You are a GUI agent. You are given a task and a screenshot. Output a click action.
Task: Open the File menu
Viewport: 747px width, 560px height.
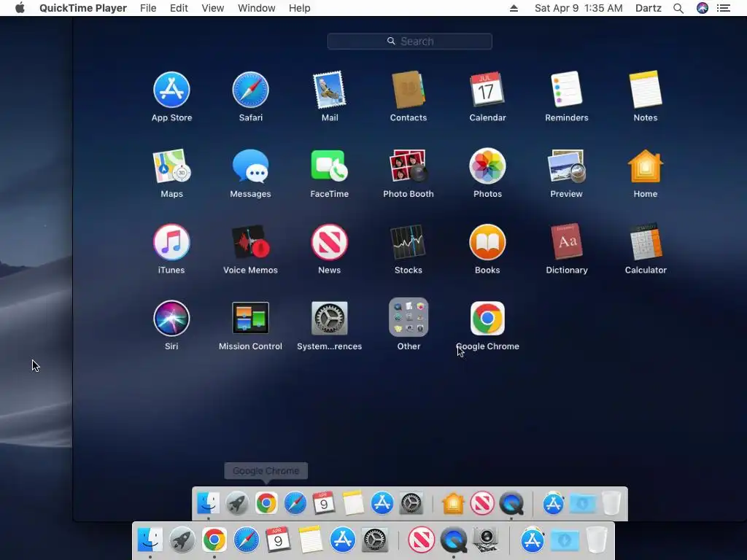(x=148, y=8)
